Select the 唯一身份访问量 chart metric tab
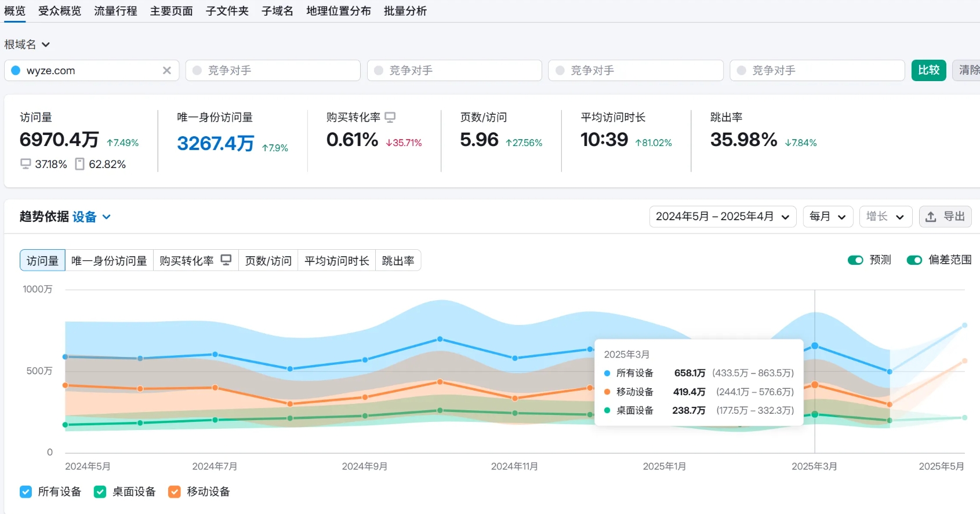 point(109,260)
